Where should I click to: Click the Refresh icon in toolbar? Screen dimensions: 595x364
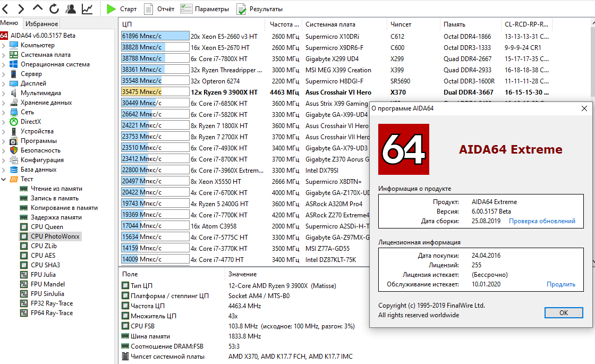[54, 9]
